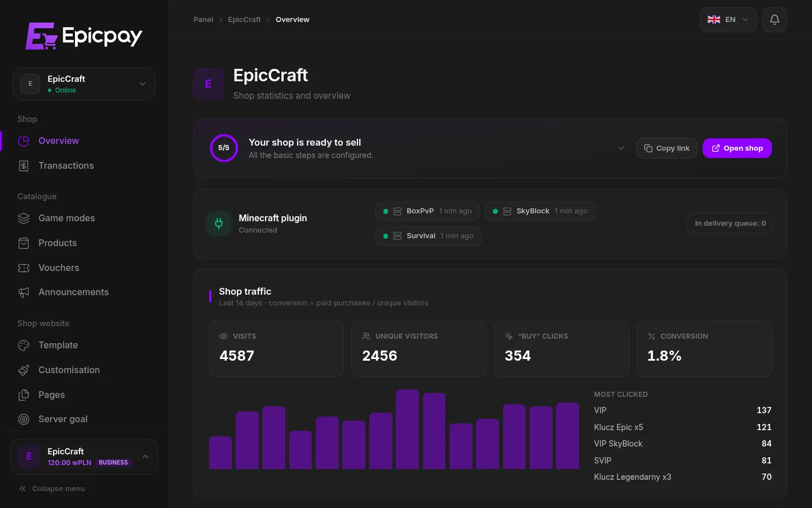Select the Survival server chip
The image size is (812, 508).
pyautogui.click(x=429, y=236)
